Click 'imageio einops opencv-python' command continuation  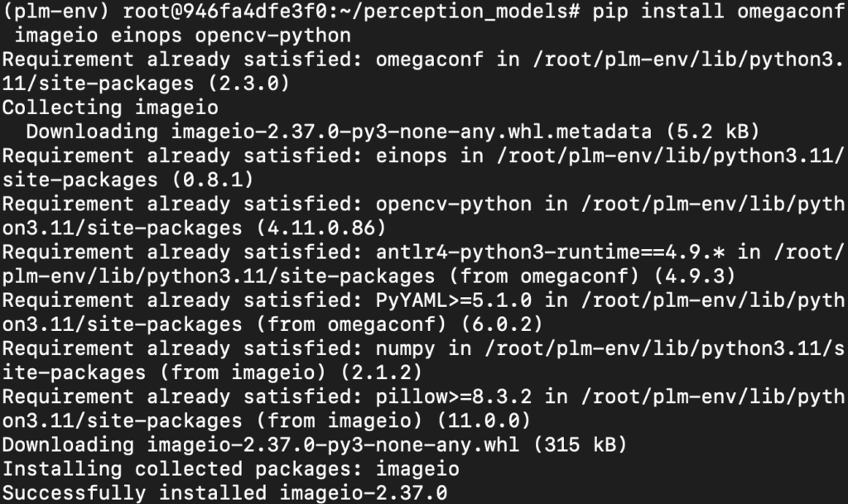tap(183, 36)
